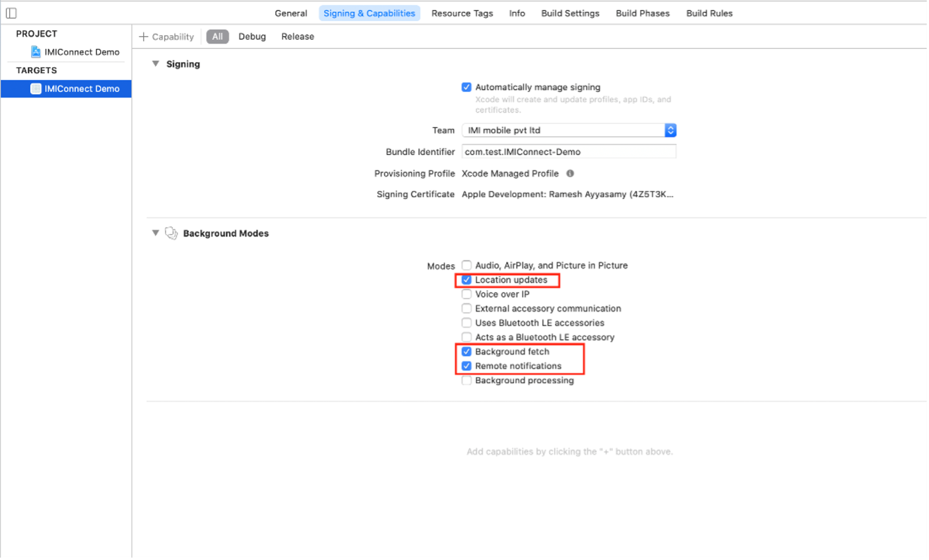Enable Voice over IP mode
This screenshot has height=560, width=929.
pyautogui.click(x=466, y=294)
